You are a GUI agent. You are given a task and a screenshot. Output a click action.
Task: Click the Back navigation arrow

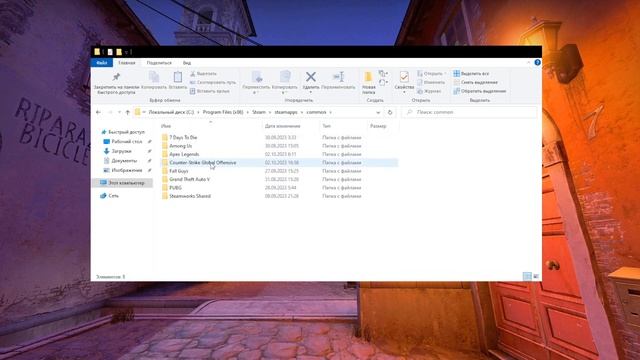98,112
